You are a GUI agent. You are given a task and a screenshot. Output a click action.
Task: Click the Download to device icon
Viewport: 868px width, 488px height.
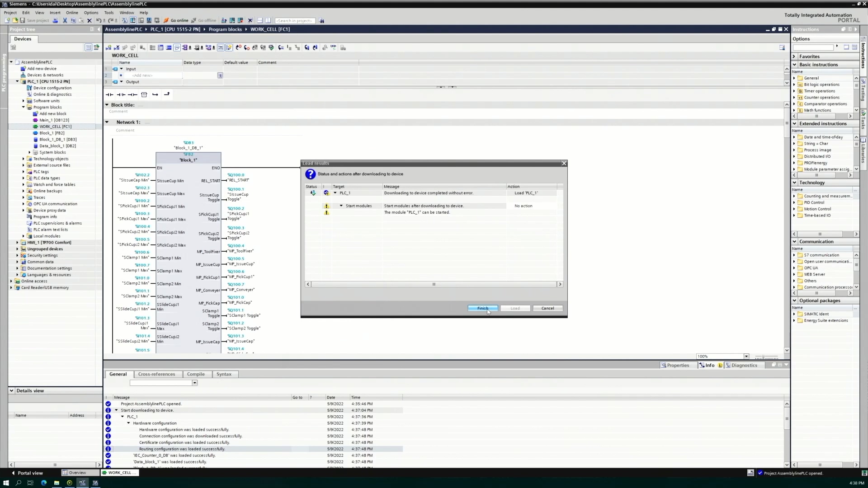(x=133, y=21)
